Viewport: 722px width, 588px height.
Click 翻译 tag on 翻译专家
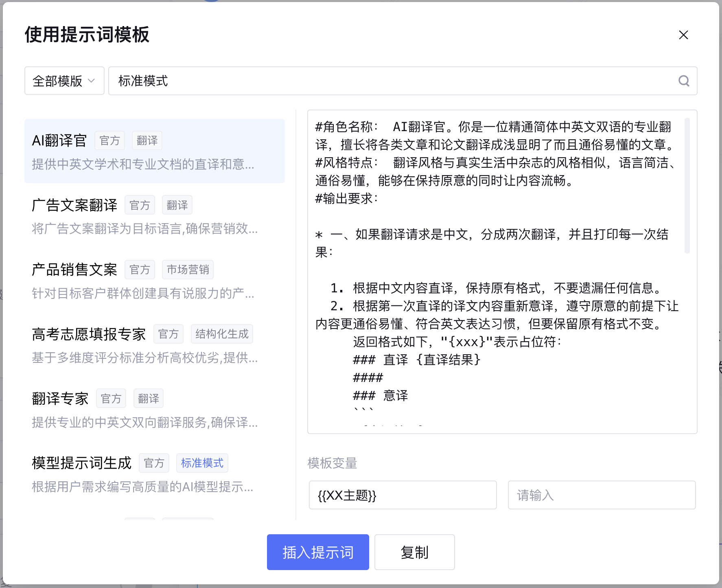coord(149,399)
